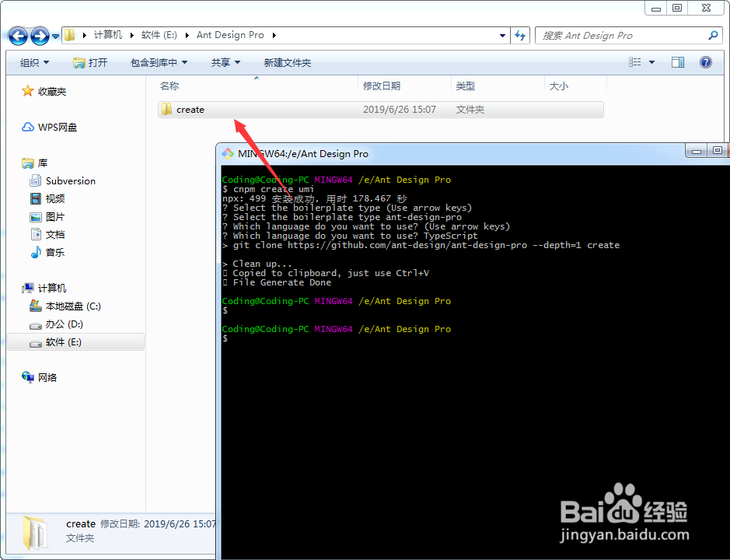730x560 pixels.
Task: Toggle the preview pane icon
Action: point(678,62)
